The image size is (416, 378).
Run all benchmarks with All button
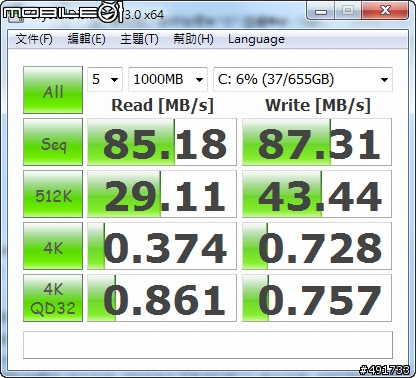(x=53, y=90)
